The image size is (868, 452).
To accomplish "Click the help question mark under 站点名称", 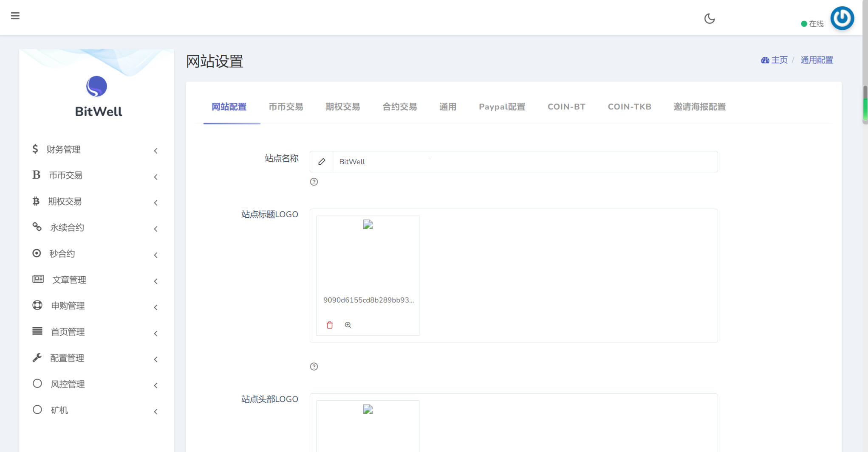I will coord(314,182).
